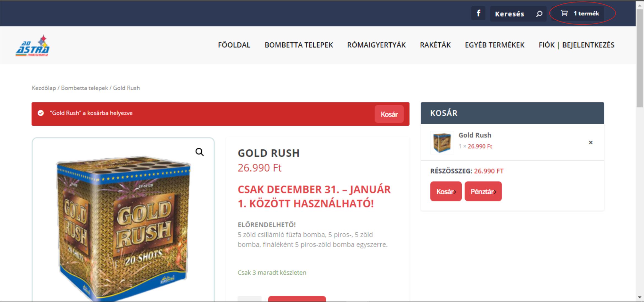The image size is (644, 302).
Task: Open FIÓK | BEJELENTKEZÉS menu
Action: point(577,45)
